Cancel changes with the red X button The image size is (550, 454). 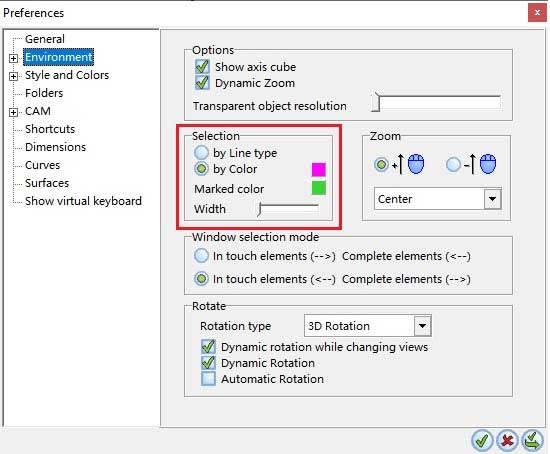coord(507,440)
